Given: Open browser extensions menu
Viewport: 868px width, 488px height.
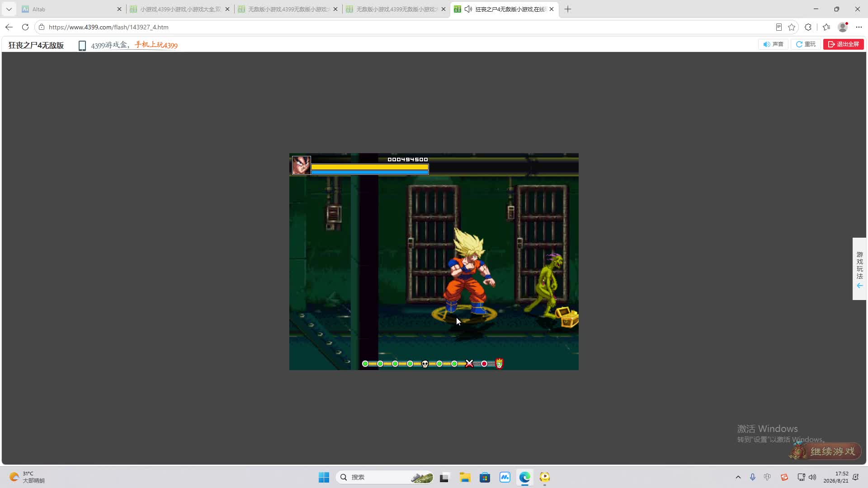Looking at the screenshot, I should point(808,27).
